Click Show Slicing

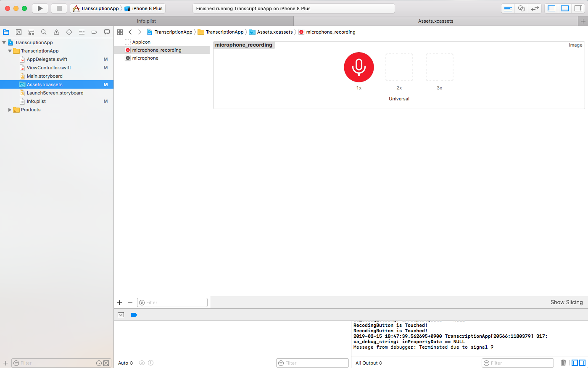coord(567,302)
